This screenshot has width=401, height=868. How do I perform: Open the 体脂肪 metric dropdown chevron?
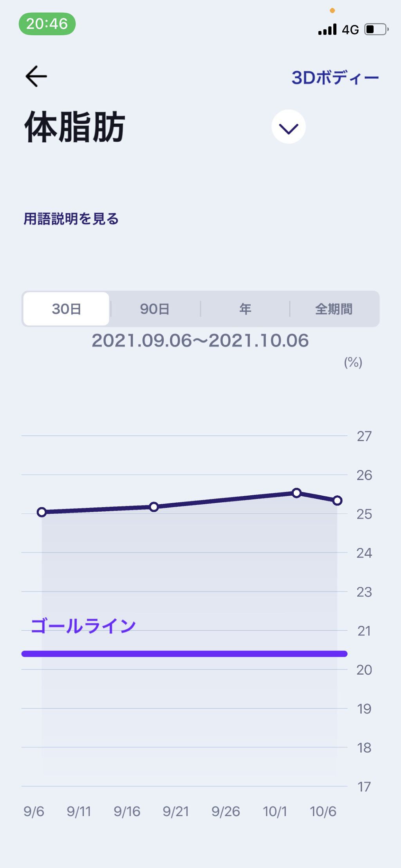point(289,127)
